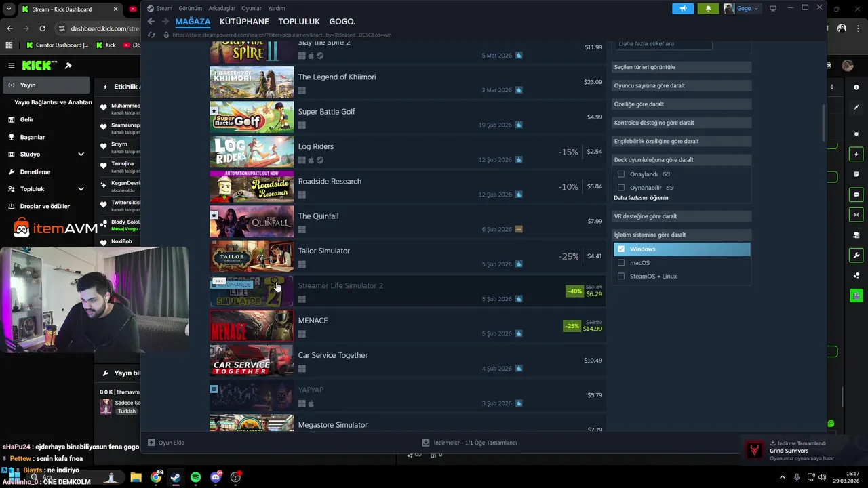Expand Özelliğe göre daralt section
This screenshot has width=868, height=488.
pos(682,104)
